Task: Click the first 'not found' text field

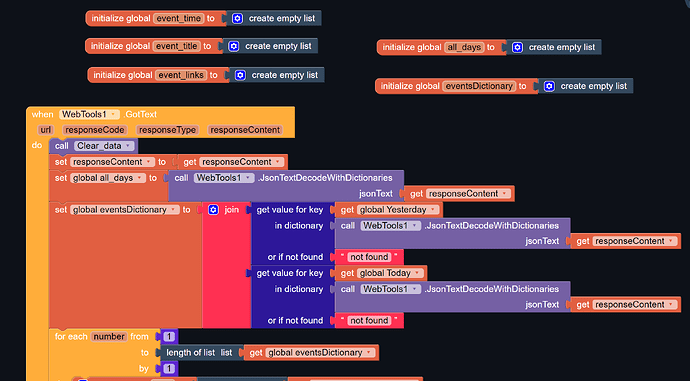Action: click(369, 257)
